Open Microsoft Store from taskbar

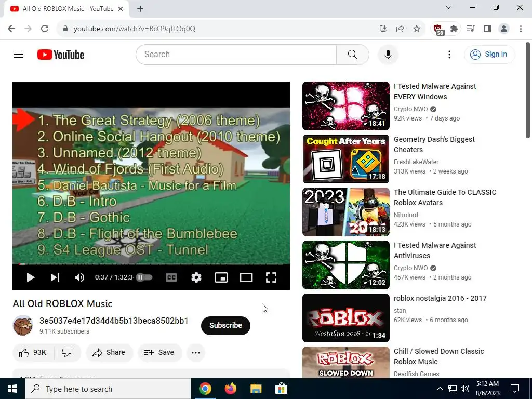pyautogui.click(x=281, y=389)
